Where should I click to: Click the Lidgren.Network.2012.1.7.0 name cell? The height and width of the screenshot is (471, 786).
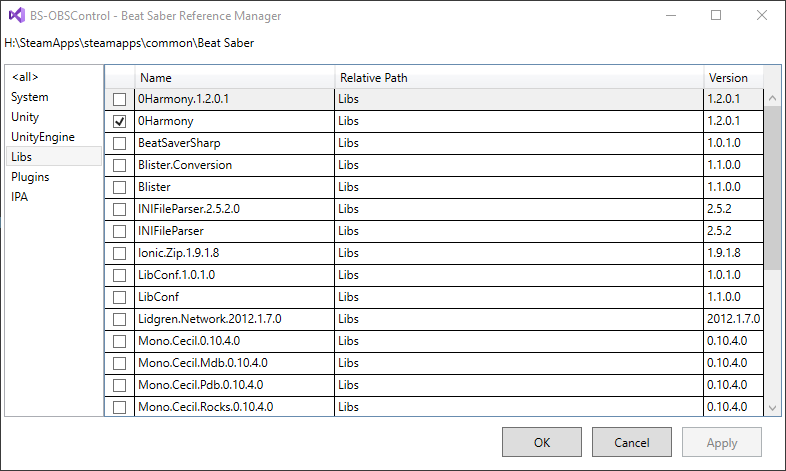235,320
